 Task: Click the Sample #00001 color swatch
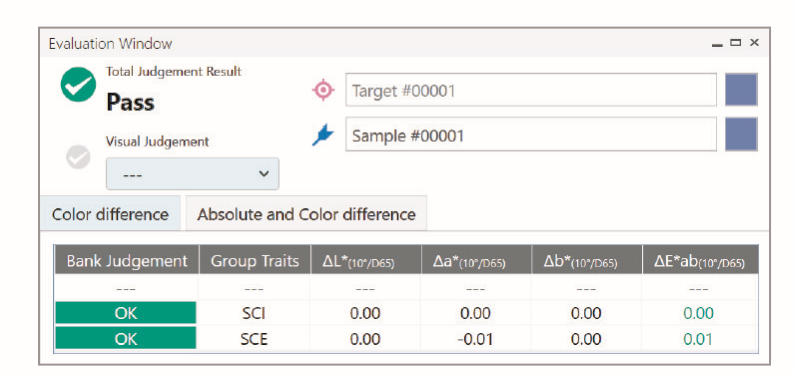[x=741, y=134]
